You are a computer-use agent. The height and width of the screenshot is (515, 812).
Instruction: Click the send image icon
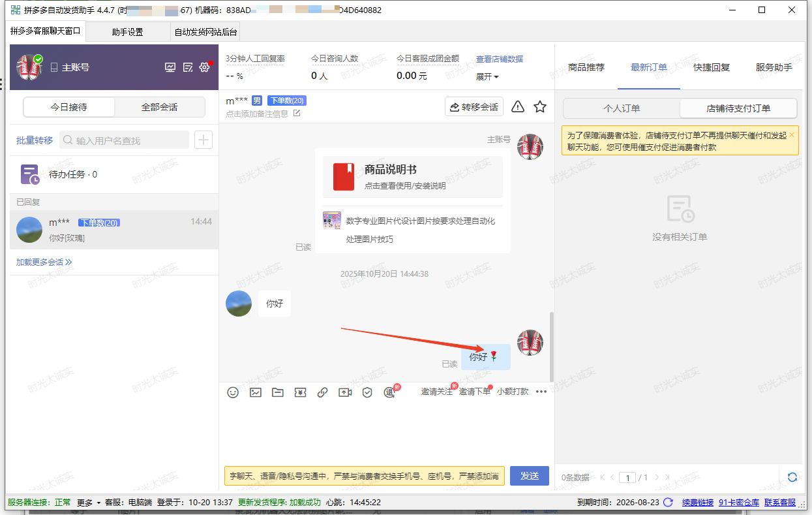point(256,392)
